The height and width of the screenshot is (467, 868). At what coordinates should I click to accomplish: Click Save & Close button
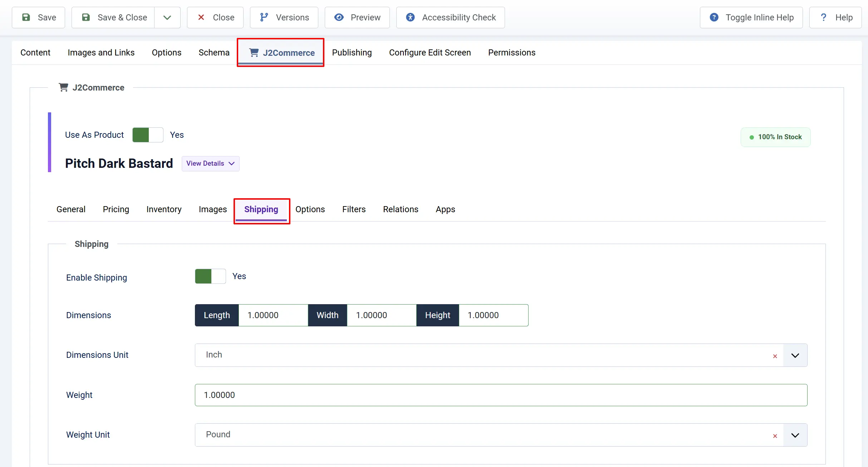(113, 18)
